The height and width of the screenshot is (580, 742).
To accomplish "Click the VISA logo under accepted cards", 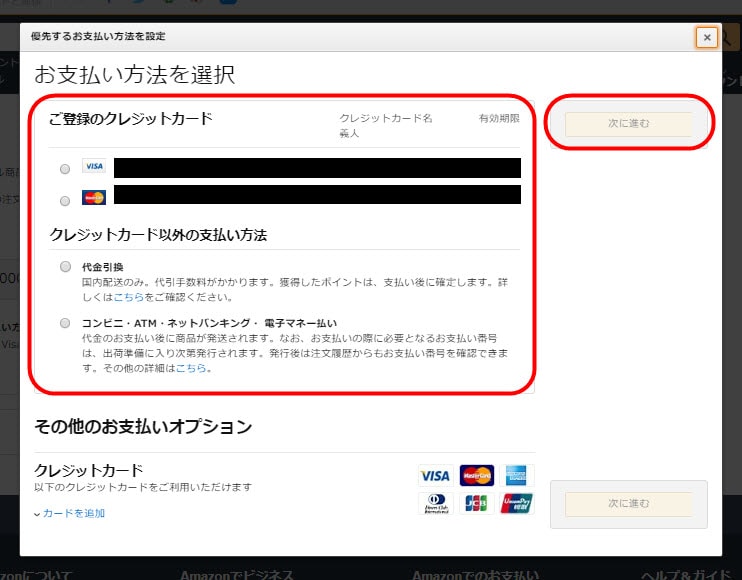I will [435, 475].
